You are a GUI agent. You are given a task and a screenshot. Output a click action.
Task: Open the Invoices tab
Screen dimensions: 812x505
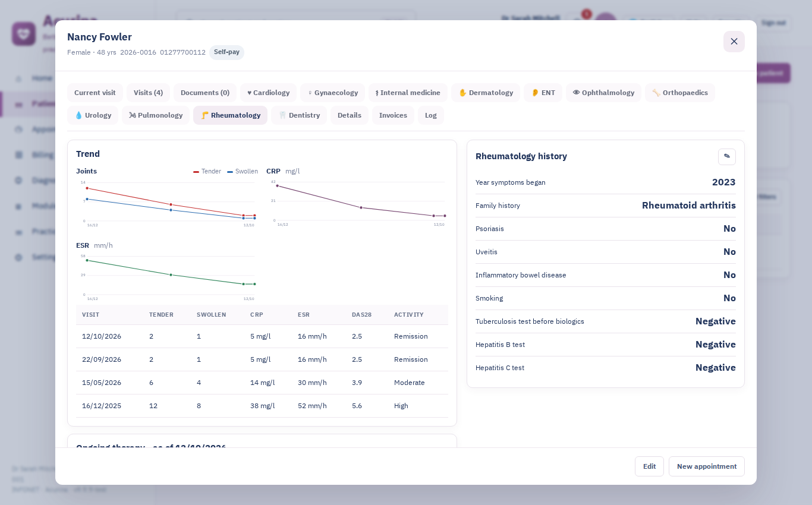point(393,115)
